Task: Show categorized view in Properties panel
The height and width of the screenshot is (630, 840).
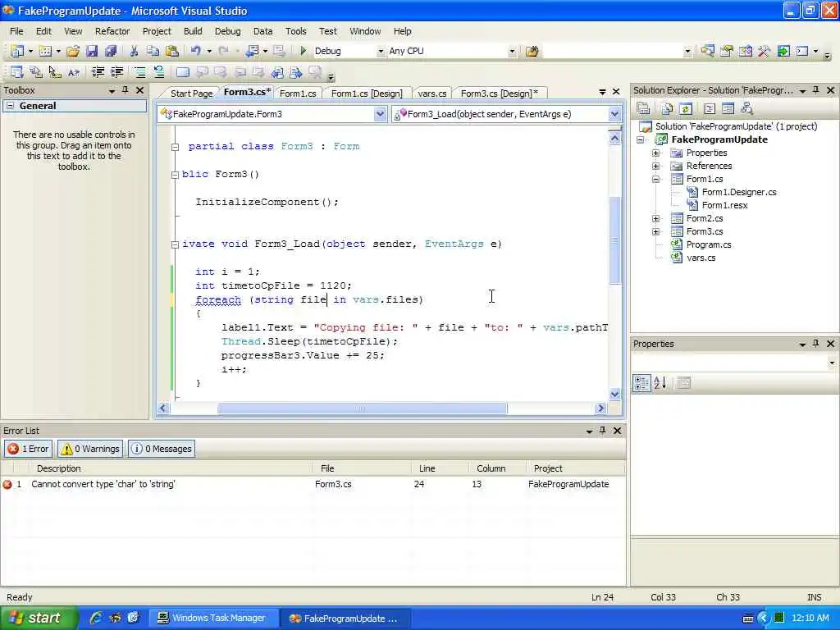Action: (x=641, y=382)
